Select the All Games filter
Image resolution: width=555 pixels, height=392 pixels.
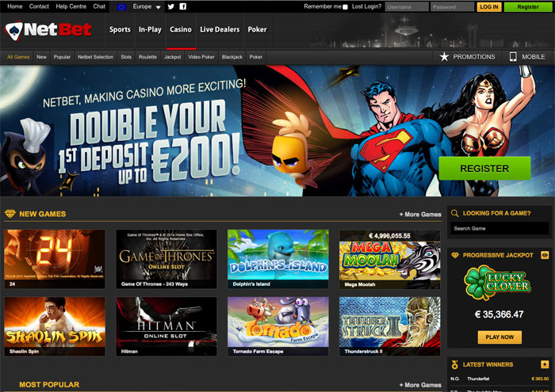coord(18,57)
